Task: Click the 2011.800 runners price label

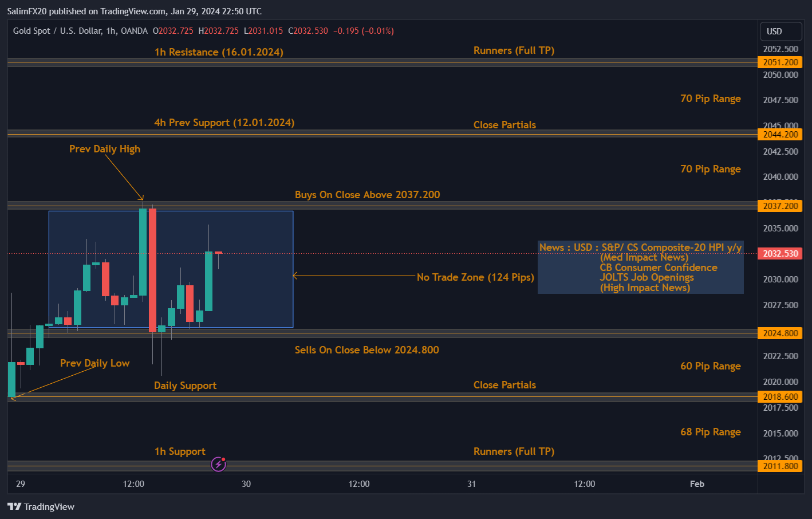Action: click(780, 466)
